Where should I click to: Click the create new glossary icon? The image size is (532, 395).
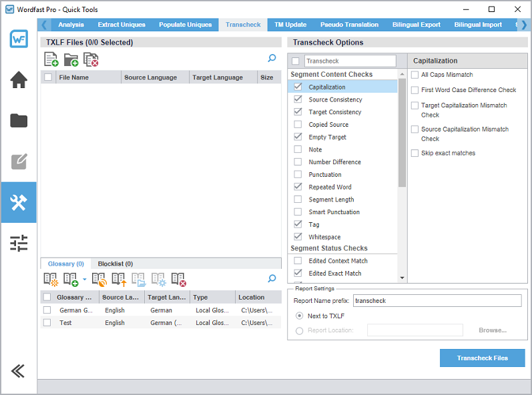51,279
